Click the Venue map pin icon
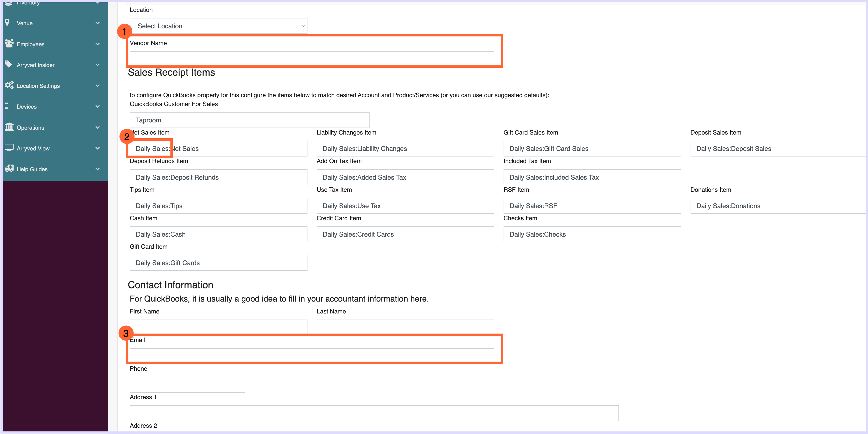 [x=7, y=23]
